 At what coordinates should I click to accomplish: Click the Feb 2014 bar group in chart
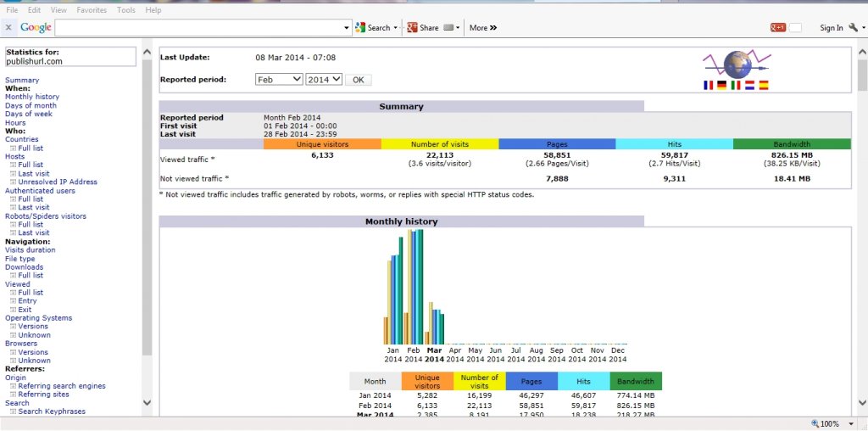[414, 287]
